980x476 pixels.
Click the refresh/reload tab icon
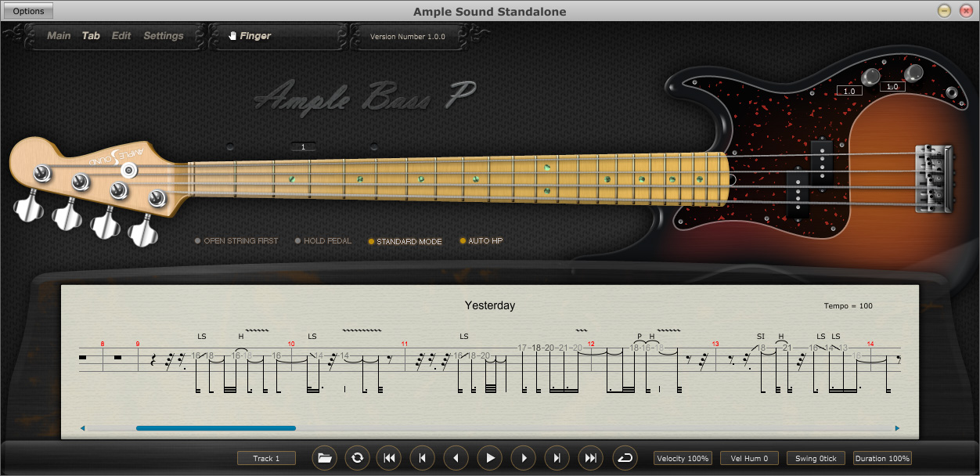click(x=358, y=458)
